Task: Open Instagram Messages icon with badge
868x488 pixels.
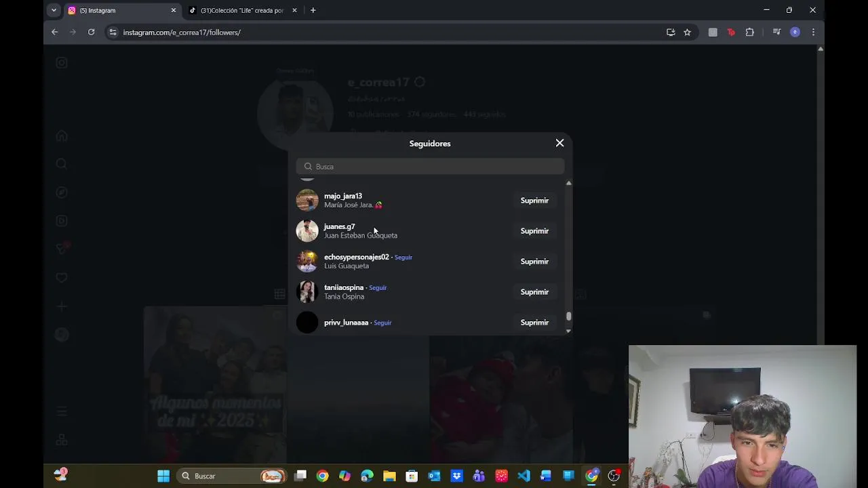Action: click(x=62, y=249)
